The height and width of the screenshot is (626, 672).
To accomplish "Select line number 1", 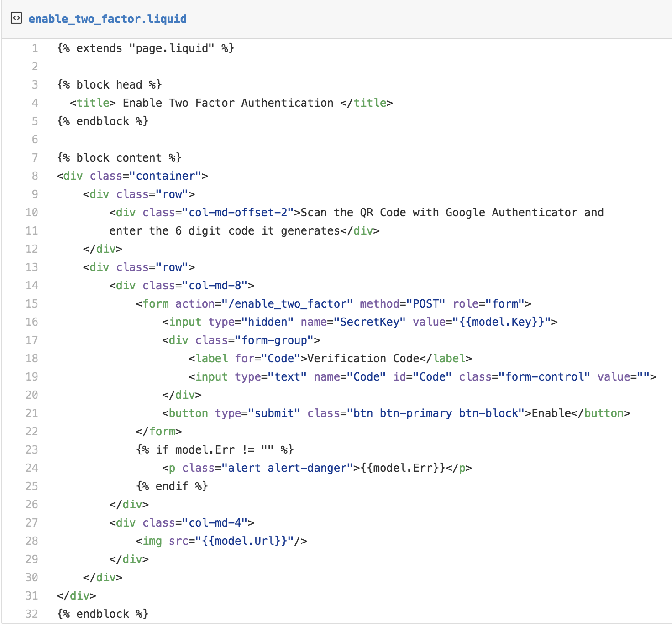I will pos(35,48).
